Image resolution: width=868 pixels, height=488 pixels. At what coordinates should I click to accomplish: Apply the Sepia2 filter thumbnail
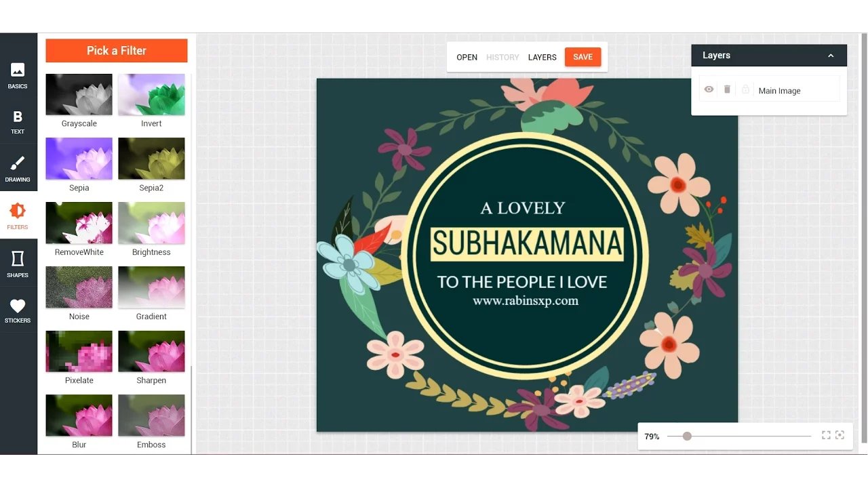[x=151, y=159]
